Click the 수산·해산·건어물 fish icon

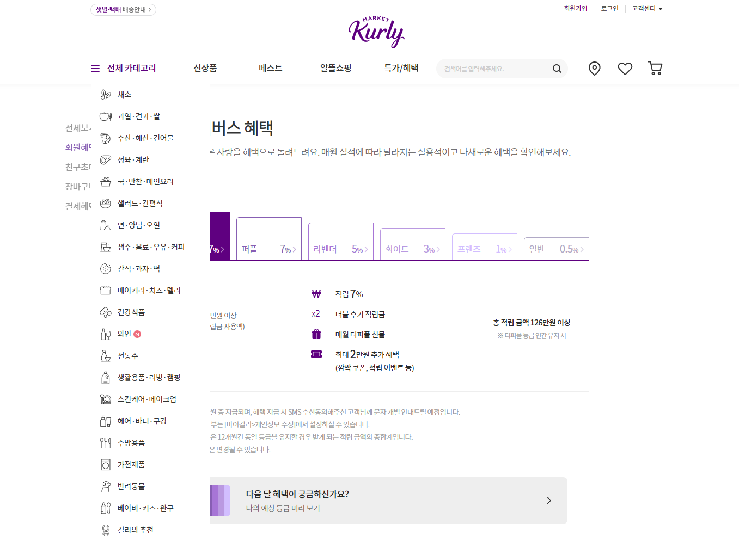[106, 138]
